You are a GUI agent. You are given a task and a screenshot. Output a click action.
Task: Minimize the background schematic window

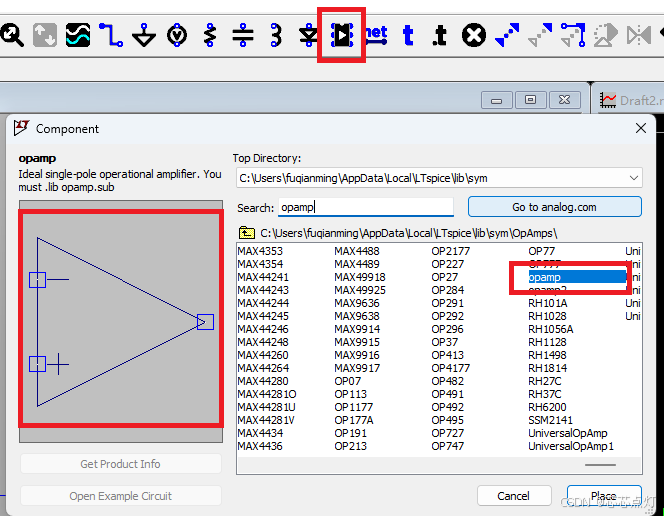(x=497, y=100)
